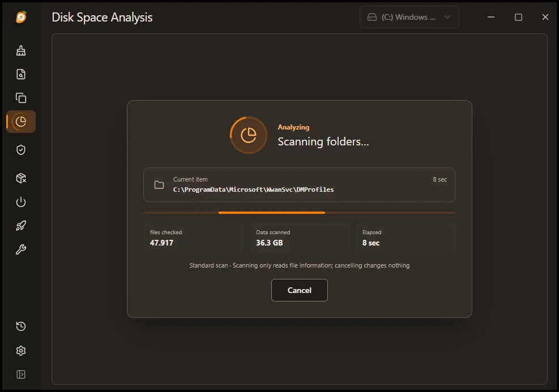Click the Scanning folders... status text
This screenshot has height=392, width=559.
point(323,142)
